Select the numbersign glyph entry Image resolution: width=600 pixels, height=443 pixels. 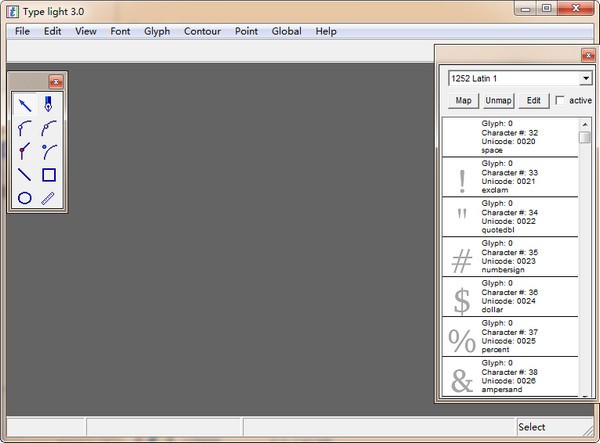510,257
